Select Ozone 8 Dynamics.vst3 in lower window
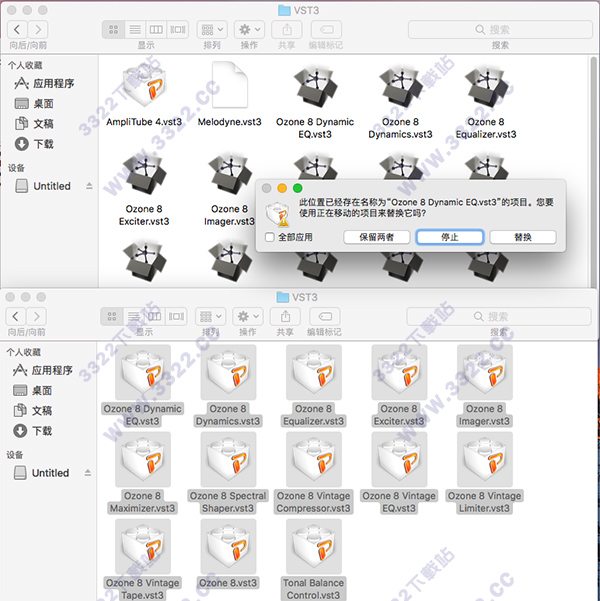Viewport: 600px width, 601px height. [228, 372]
